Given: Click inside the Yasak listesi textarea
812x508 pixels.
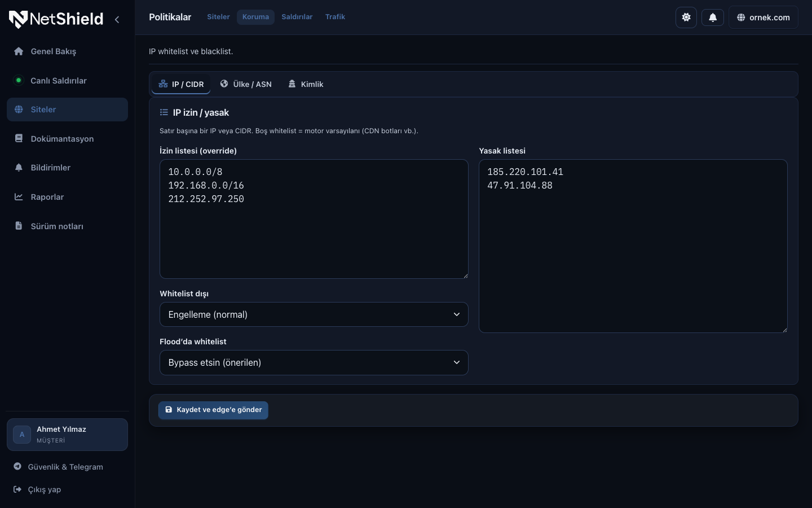Looking at the screenshot, I should [x=633, y=246].
